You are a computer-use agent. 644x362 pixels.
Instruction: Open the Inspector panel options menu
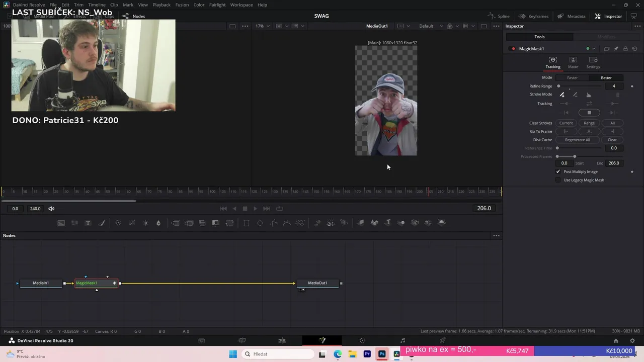pos(636,26)
